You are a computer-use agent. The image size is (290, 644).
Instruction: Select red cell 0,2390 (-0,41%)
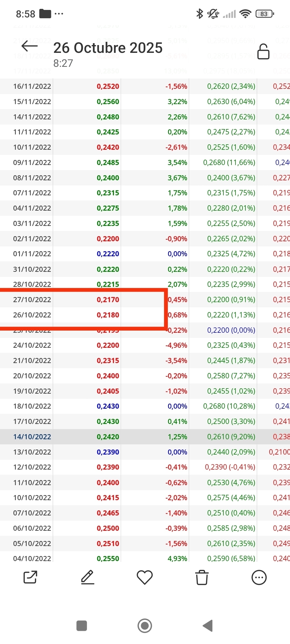230,467
